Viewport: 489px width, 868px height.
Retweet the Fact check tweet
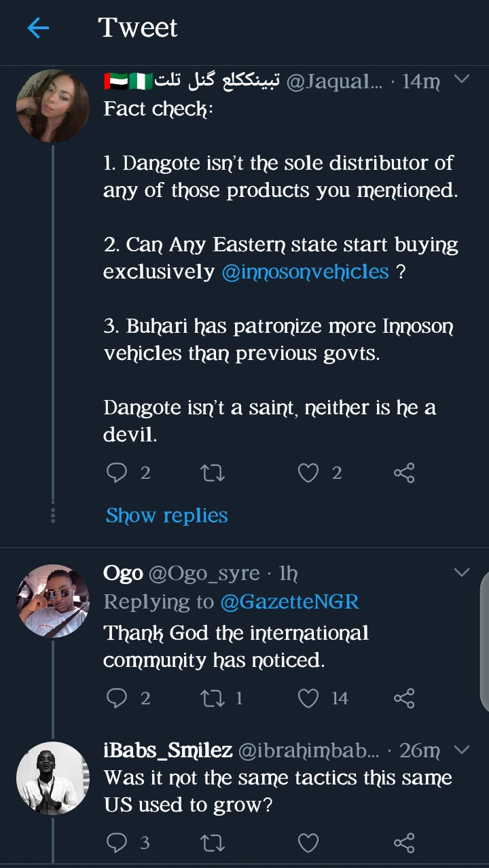[213, 473]
